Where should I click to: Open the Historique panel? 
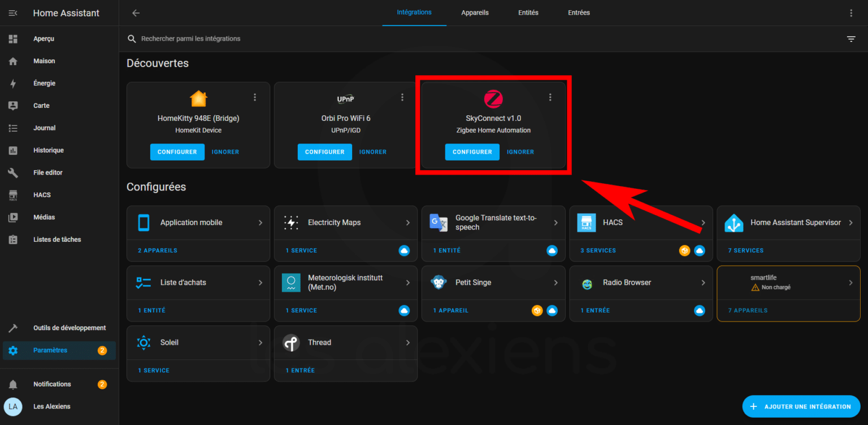49,150
